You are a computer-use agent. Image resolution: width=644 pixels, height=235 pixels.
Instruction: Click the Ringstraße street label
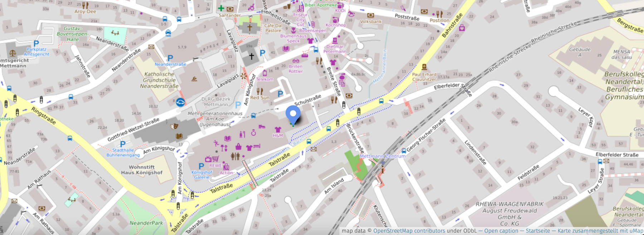[x=43, y=116]
